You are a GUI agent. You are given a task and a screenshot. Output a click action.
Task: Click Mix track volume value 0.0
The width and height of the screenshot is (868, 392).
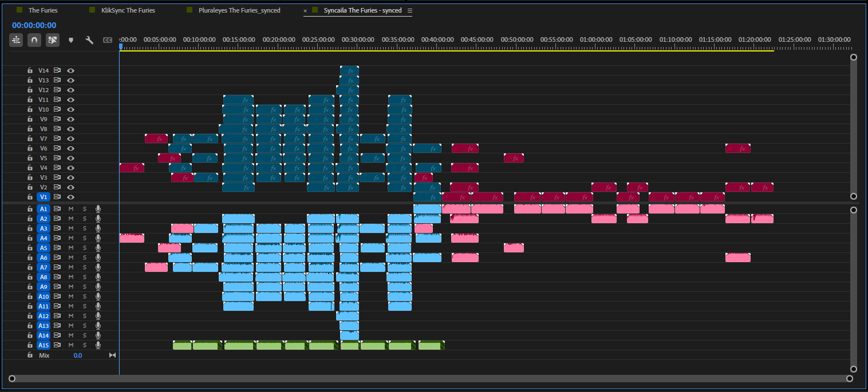pos(77,355)
